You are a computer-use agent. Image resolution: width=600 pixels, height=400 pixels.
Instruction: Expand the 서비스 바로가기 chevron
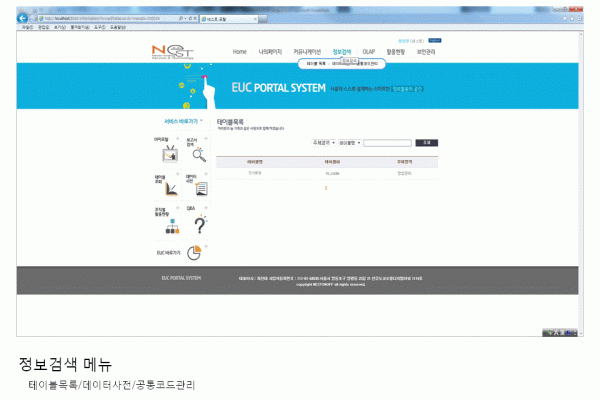point(202,121)
